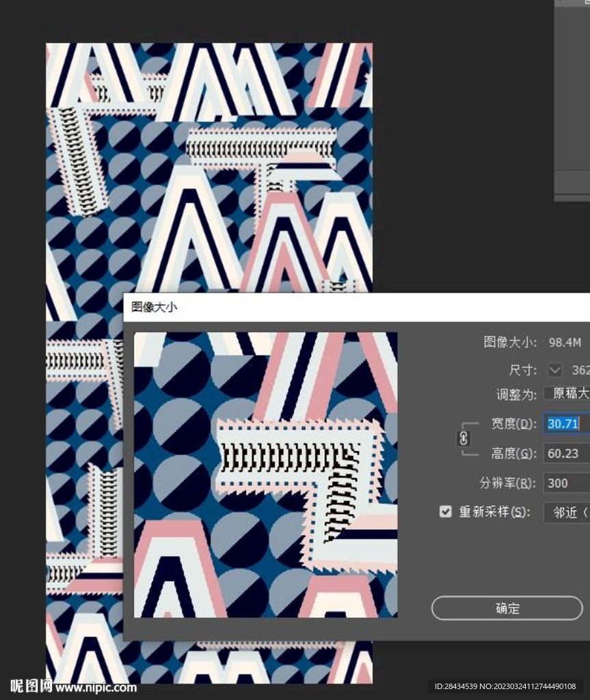Click the 分辨率(R) label
This screenshot has height=700, width=590.
tap(507, 483)
